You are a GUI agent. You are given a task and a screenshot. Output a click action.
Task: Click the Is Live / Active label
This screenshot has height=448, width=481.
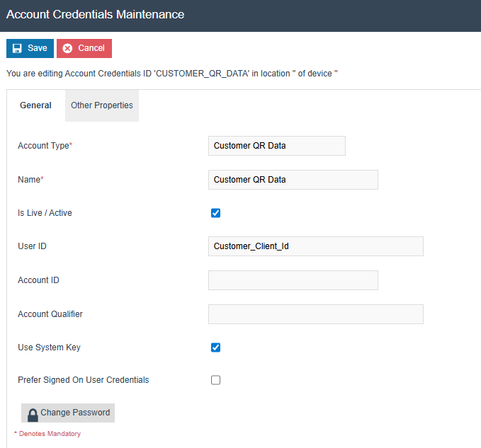coord(45,213)
